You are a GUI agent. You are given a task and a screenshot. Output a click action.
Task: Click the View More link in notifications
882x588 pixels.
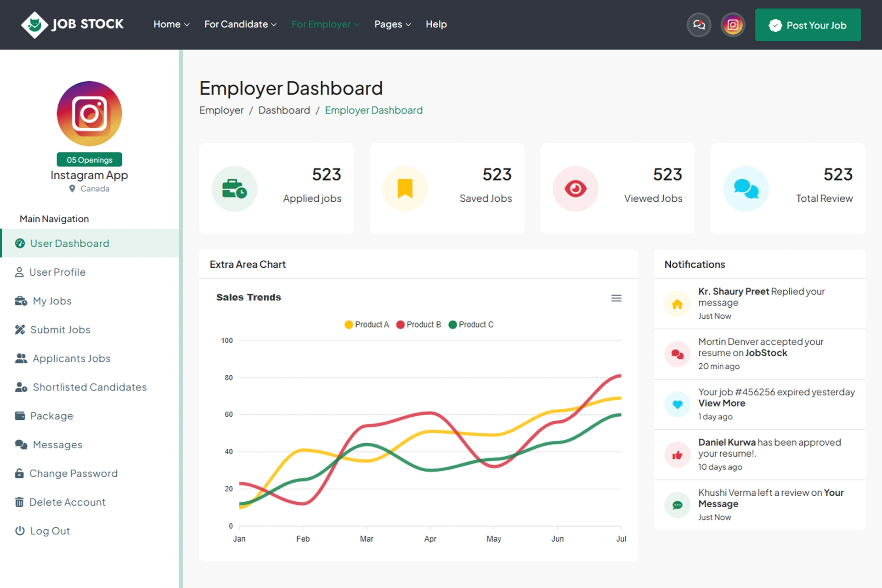tap(722, 403)
